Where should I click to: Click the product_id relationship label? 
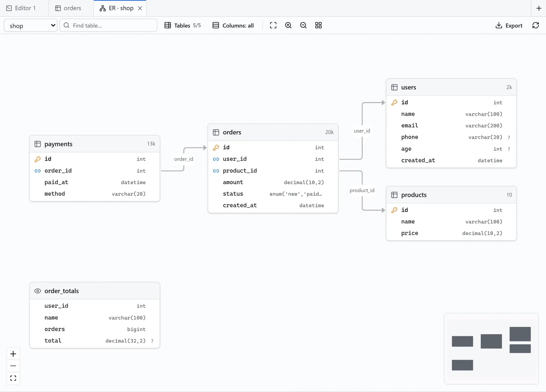click(x=362, y=190)
